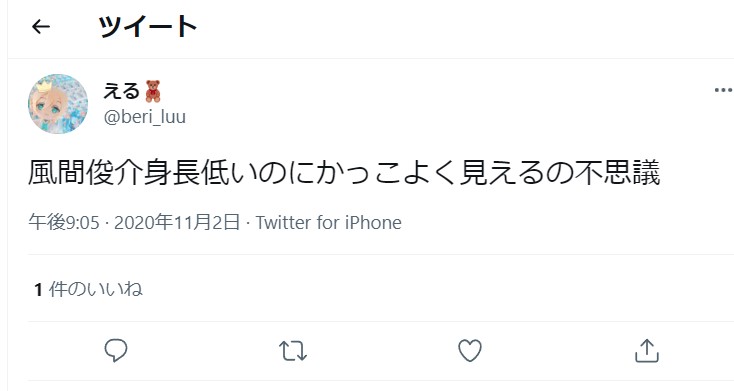Screen dimensions: 734x391
Task: Open the える display name profile
Action: [x=122, y=91]
